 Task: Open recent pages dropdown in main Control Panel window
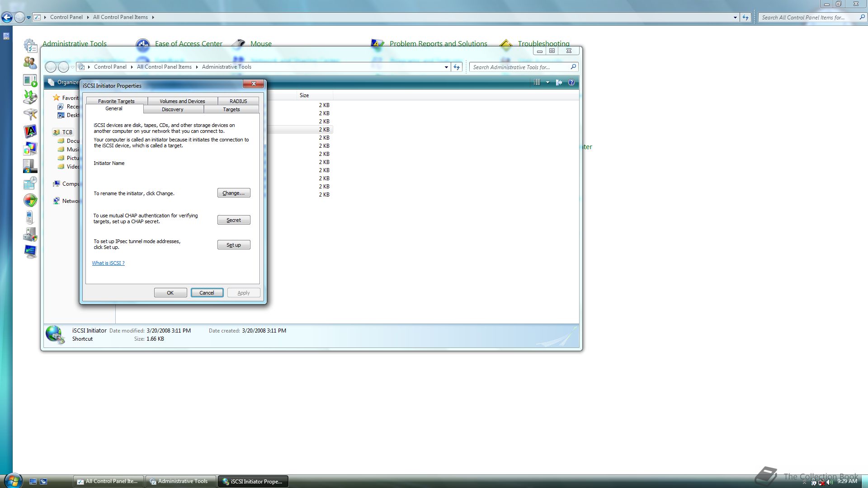(x=28, y=18)
